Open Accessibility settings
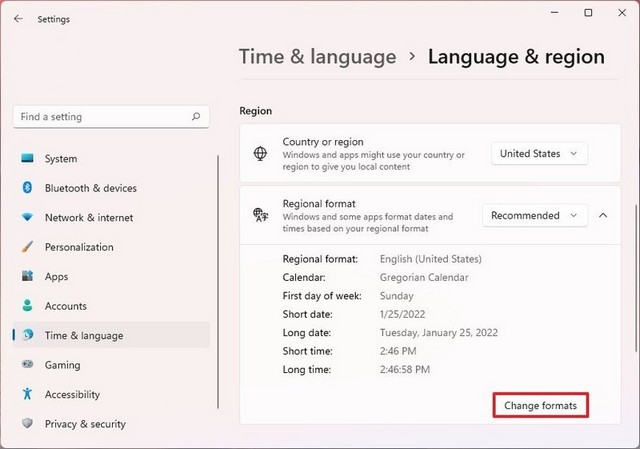Screen dimensions: 640x449 coord(111,393)
